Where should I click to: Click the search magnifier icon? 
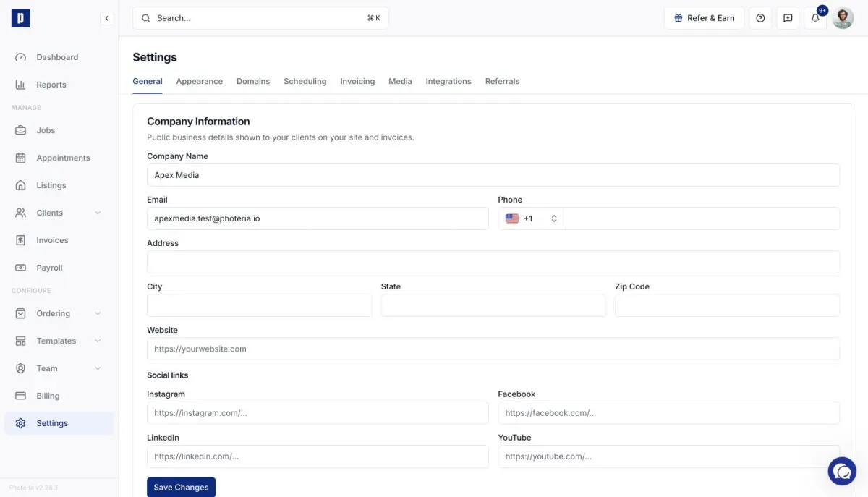tap(146, 18)
